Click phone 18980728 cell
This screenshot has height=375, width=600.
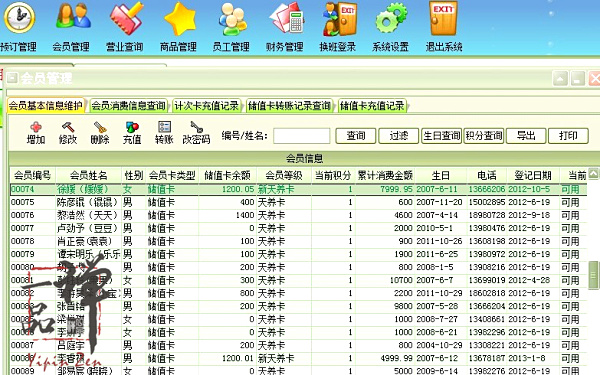click(x=487, y=215)
